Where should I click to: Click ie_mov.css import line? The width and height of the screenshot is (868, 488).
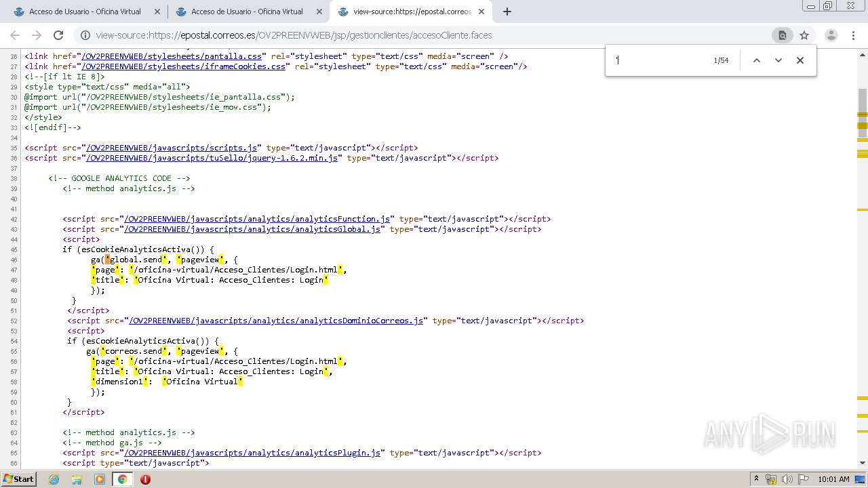(x=147, y=107)
